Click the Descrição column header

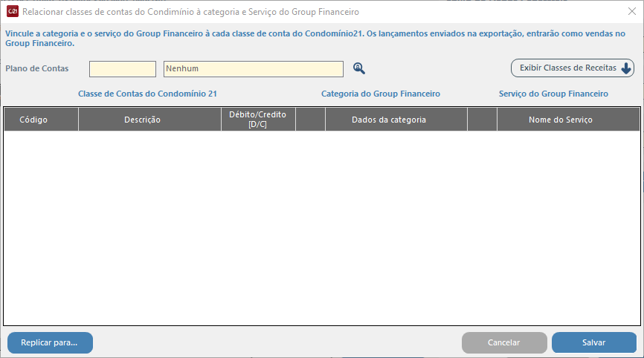(x=150, y=120)
